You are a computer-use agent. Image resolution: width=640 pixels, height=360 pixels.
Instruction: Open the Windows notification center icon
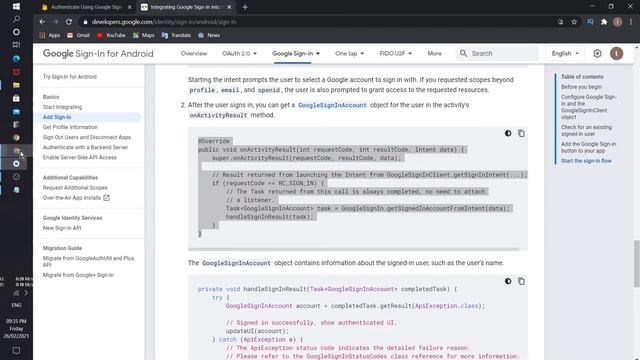pyautogui.click(x=16, y=351)
